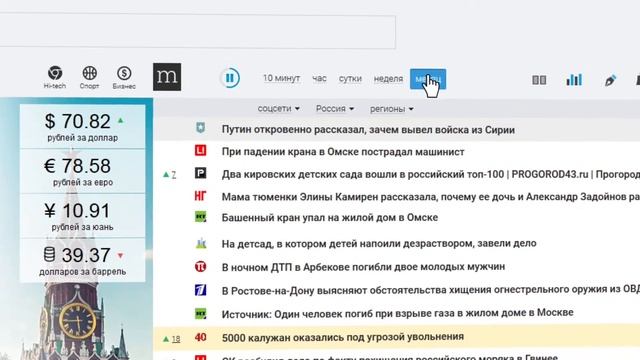This screenshot has width=640, height=360.
Task: Click 'P' source icon beside кировских headline
Action: (x=200, y=173)
